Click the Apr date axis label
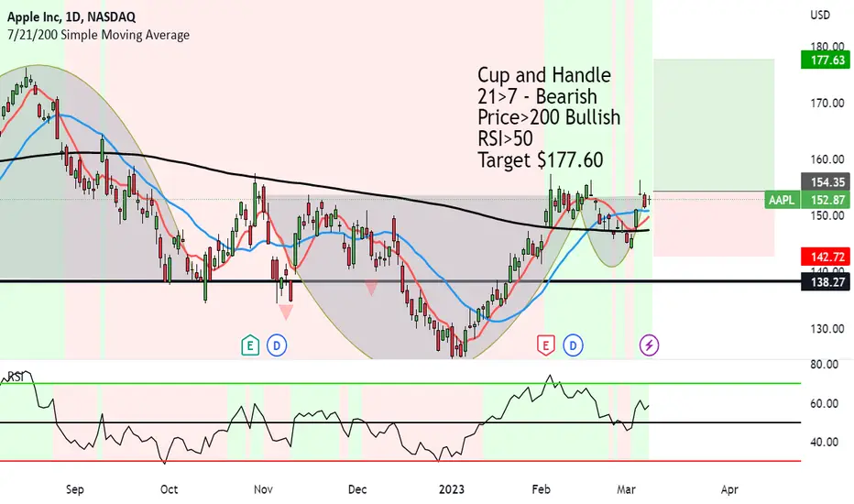Viewport: 854px width, 504px height. tap(729, 489)
